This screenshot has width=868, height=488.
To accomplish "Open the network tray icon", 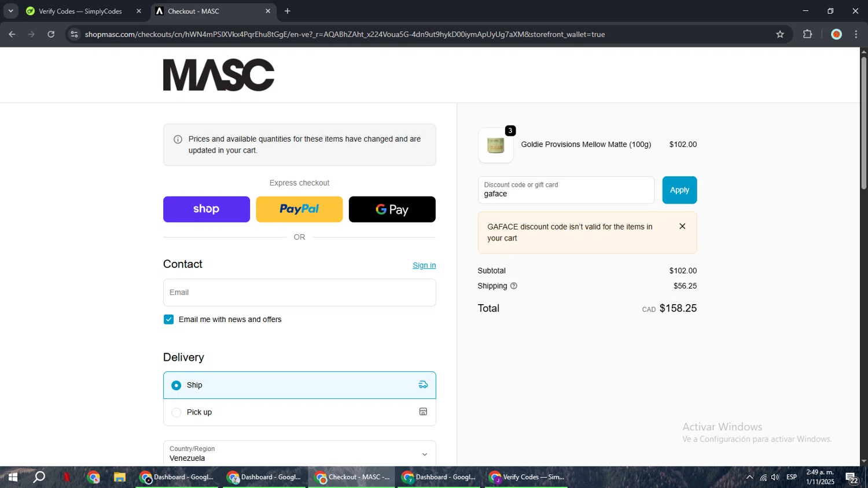I will [x=763, y=477].
